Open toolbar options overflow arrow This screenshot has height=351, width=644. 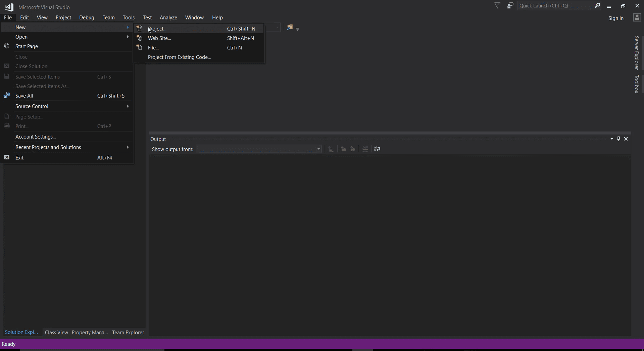coord(298,29)
